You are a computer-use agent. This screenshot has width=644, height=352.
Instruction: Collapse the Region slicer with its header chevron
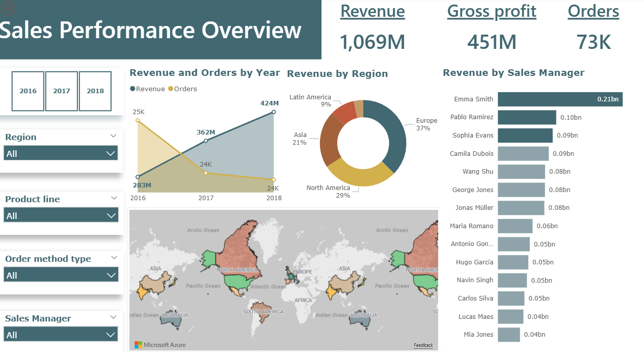(114, 136)
